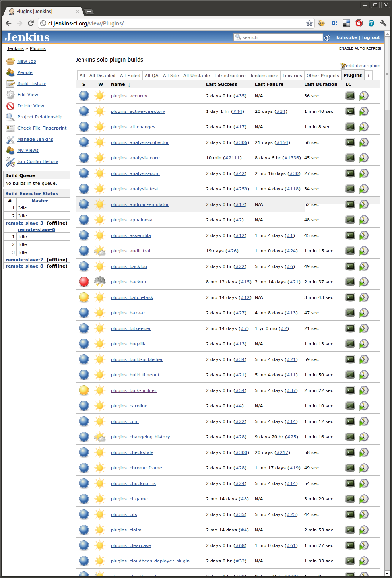The height and width of the screenshot is (578, 392).
Task: Click the My Views sidebar icon
Action: point(10,150)
